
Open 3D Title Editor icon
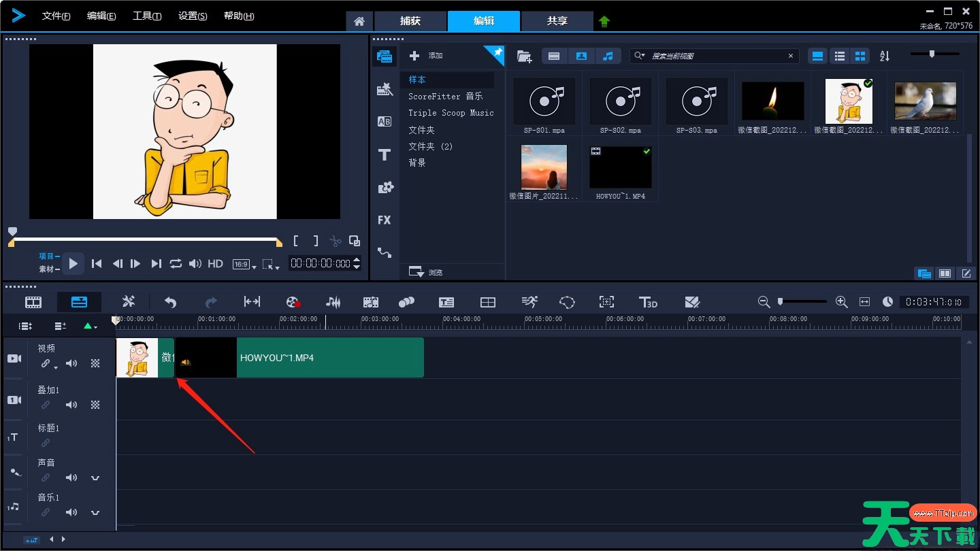pos(648,302)
